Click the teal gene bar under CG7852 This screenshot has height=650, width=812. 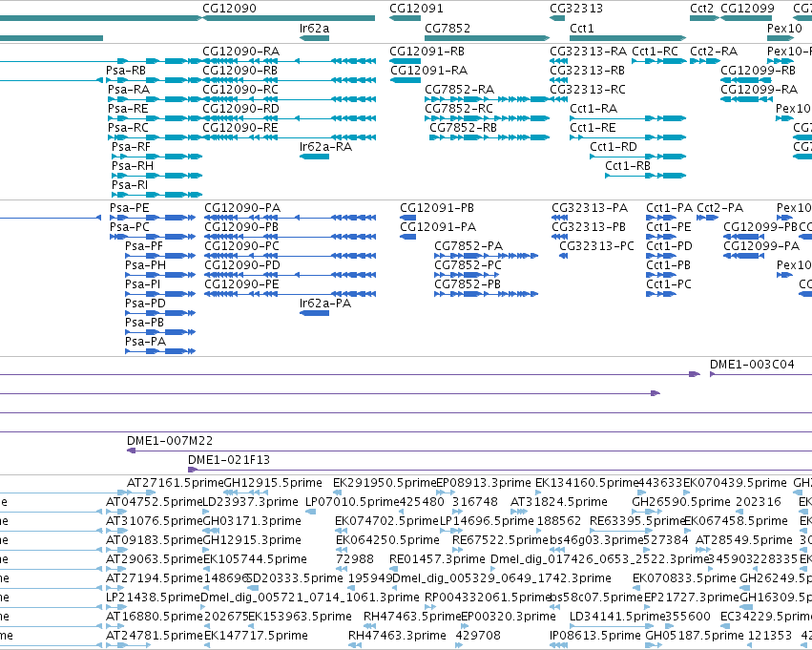(x=487, y=38)
